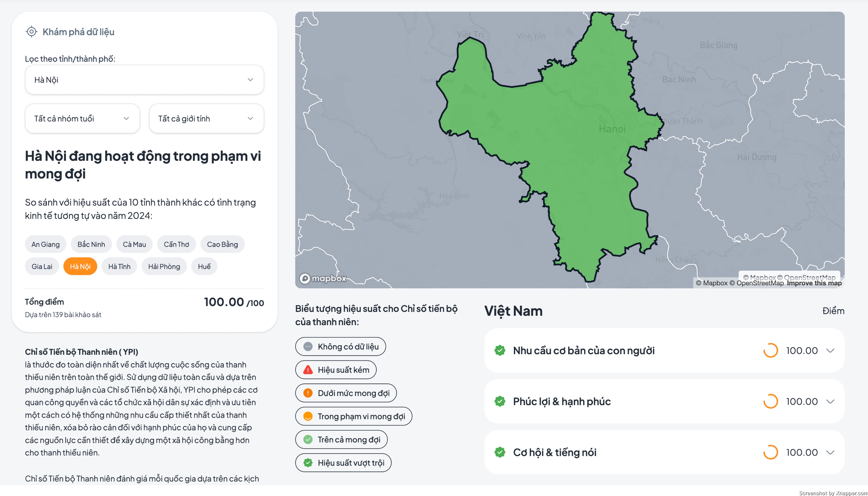The width and height of the screenshot is (868, 496).
Task: Open the "Tất cả giới tính" dropdown
Action: (206, 118)
